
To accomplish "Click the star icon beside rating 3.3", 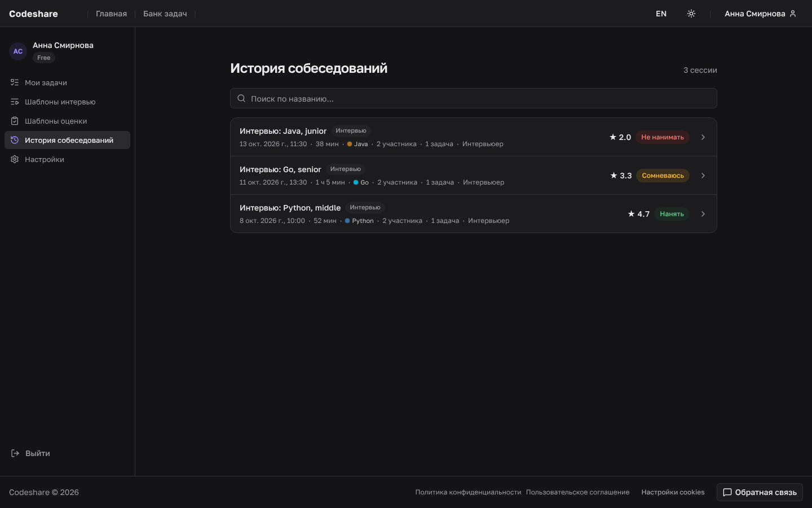I will coord(614,176).
